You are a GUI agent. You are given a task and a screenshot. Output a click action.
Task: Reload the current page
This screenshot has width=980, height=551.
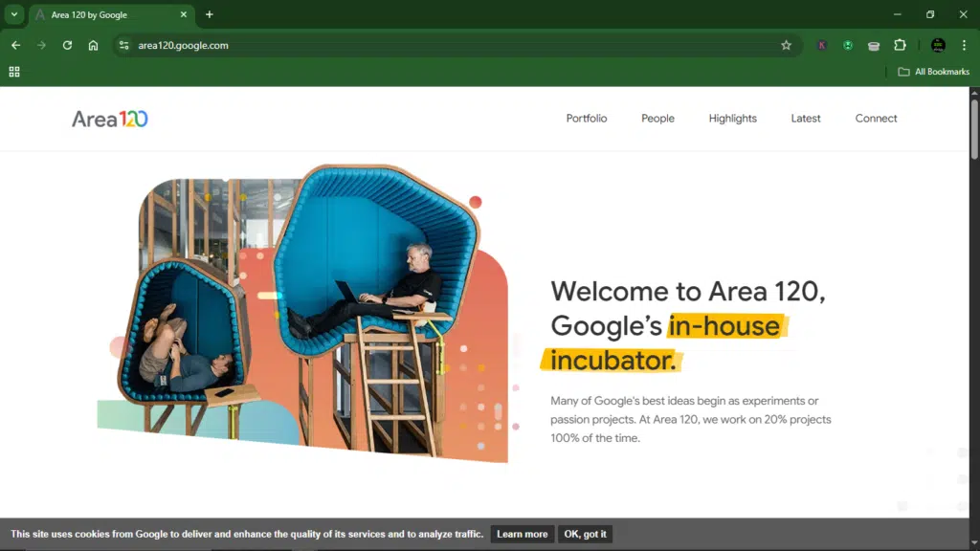coord(67,45)
